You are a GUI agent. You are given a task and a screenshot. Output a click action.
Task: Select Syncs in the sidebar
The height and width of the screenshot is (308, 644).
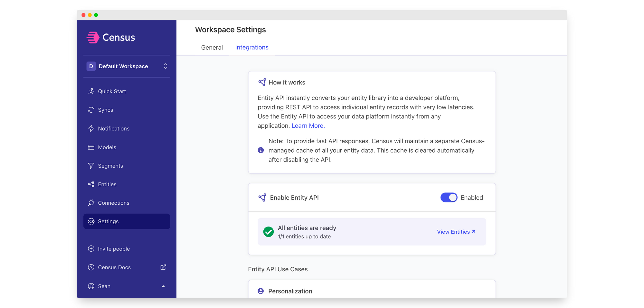coord(105,110)
